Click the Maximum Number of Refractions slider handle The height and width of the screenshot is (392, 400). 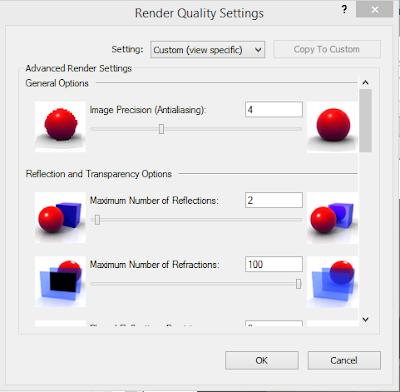299,284
